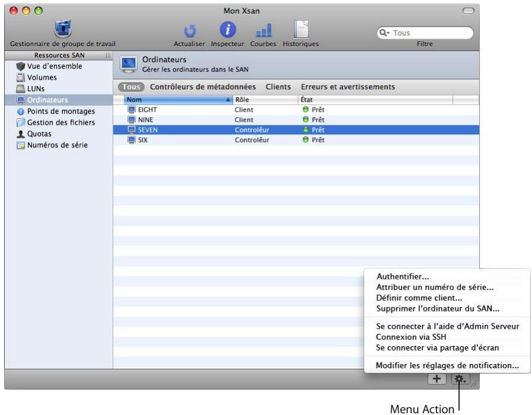Viewport: 532px width, 415px height.
Task: Click the sidebar resize handle on Ressources SAN
Action: point(108,56)
